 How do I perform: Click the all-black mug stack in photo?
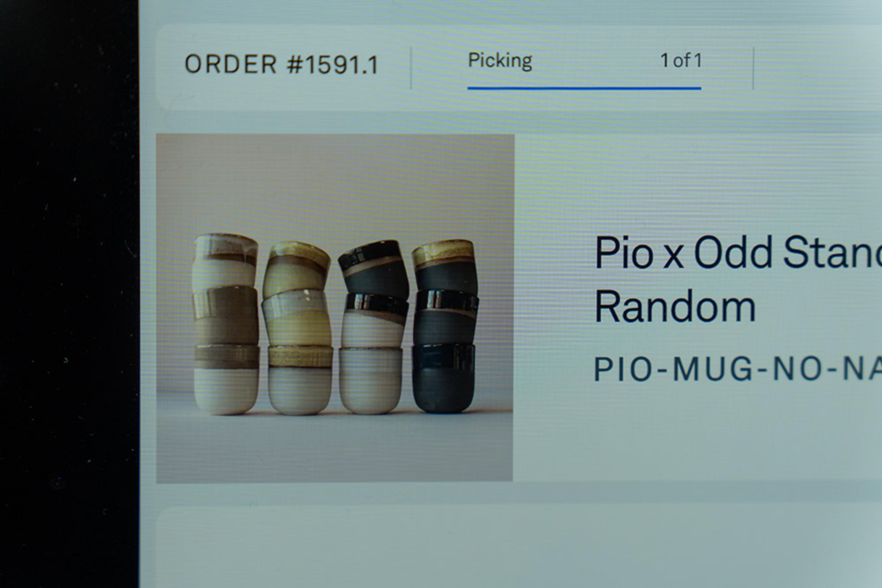[445, 326]
